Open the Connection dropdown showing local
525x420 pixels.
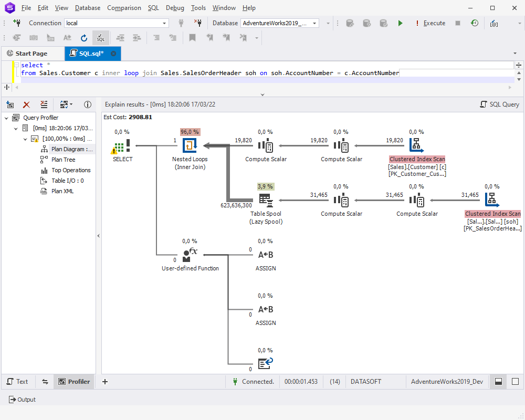(x=164, y=23)
